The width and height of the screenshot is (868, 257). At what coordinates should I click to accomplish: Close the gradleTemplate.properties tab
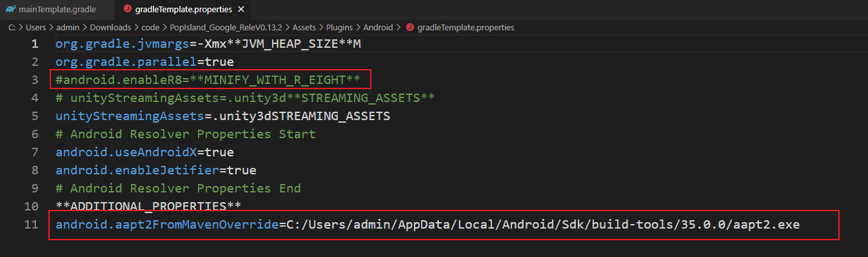pos(241,10)
